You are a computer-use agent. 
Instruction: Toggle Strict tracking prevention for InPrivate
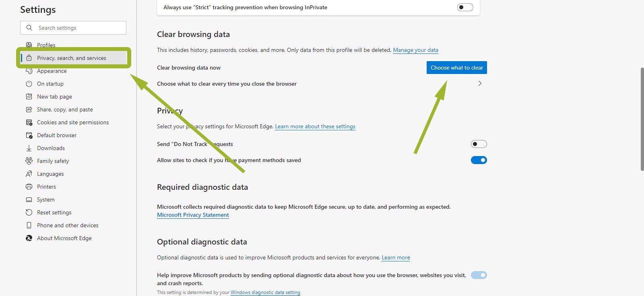[465, 7]
